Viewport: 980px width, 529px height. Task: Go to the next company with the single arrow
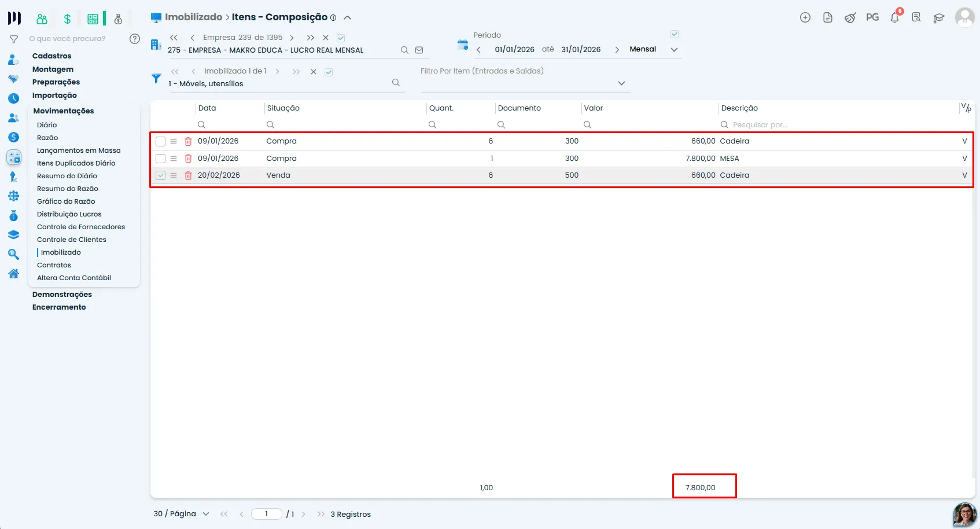pyautogui.click(x=292, y=38)
